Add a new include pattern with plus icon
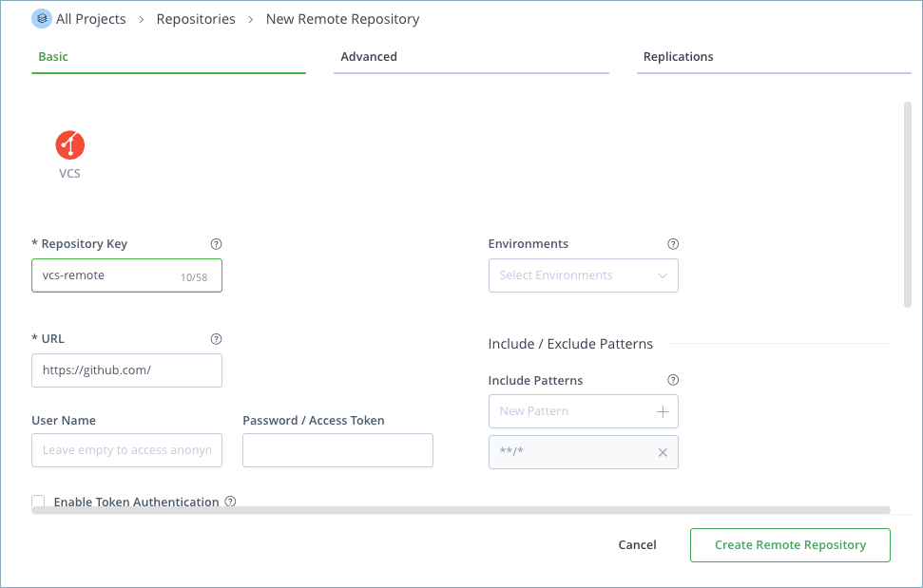 663,410
